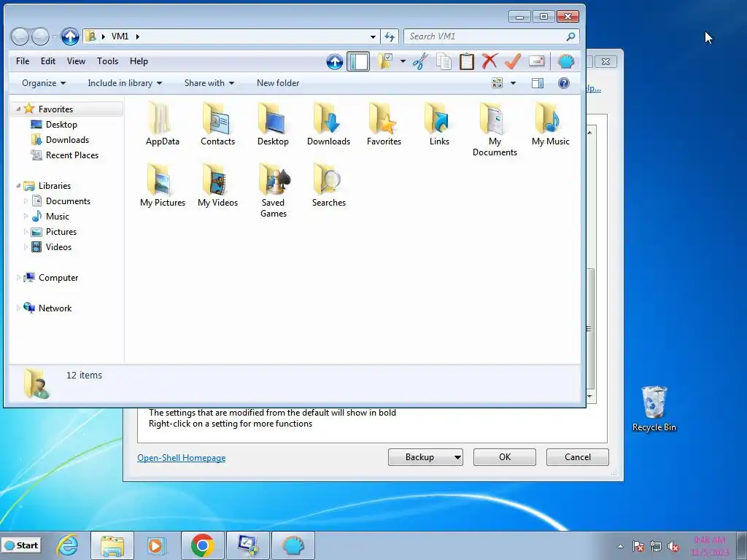This screenshot has height=560, width=747.
Task: Open the Share with dropdown
Action: click(x=209, y=83)
